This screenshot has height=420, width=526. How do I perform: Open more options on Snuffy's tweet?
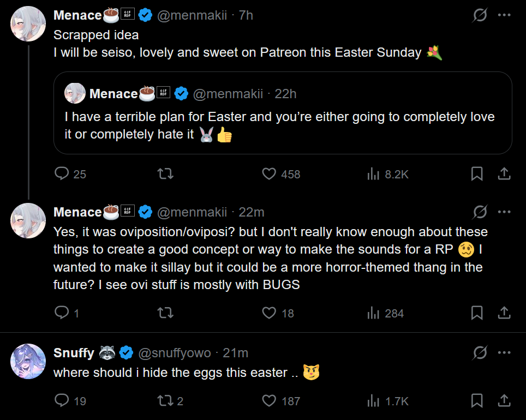(504, 353)
